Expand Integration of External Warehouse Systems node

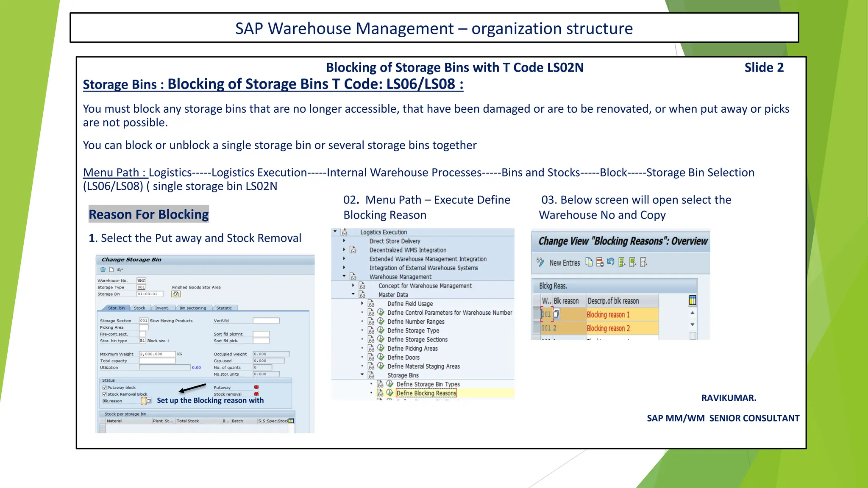pos(344,268)
